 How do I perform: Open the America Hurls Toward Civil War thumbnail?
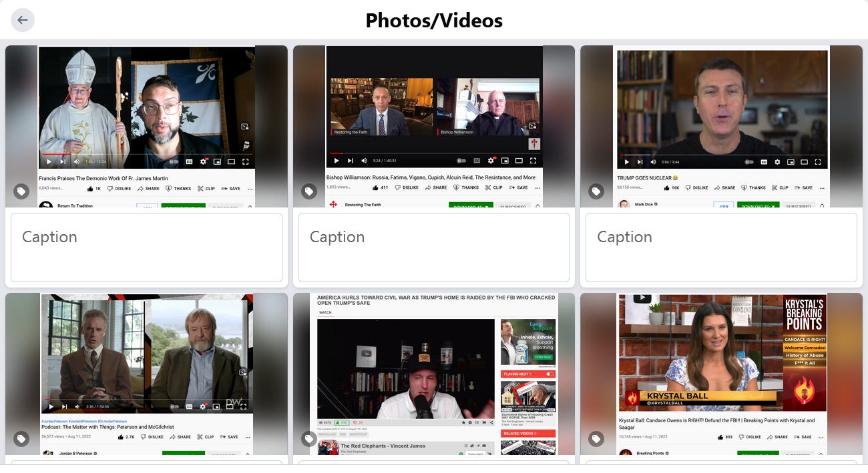pos(434,374)
